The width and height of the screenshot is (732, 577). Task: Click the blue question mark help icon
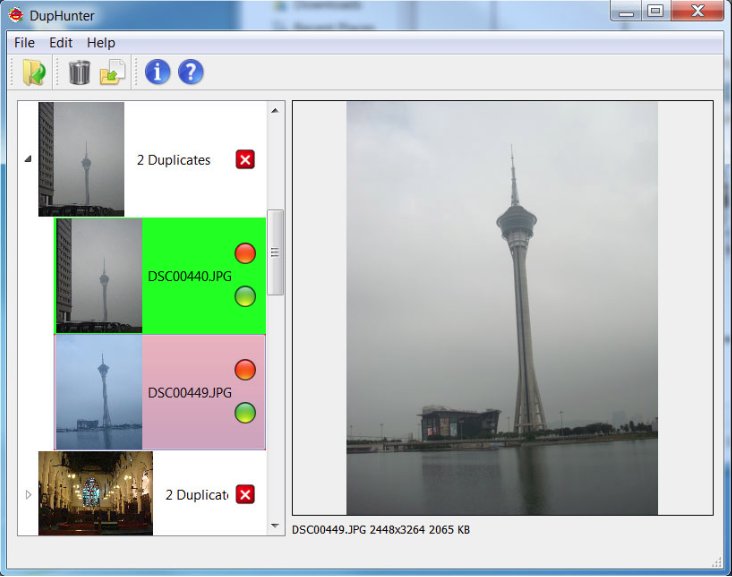click(190, 72)
